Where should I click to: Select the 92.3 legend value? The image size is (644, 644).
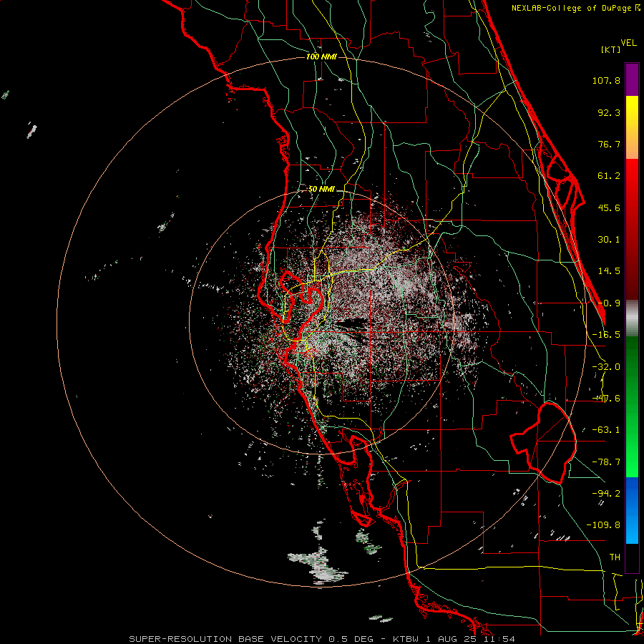pos(609,112)
